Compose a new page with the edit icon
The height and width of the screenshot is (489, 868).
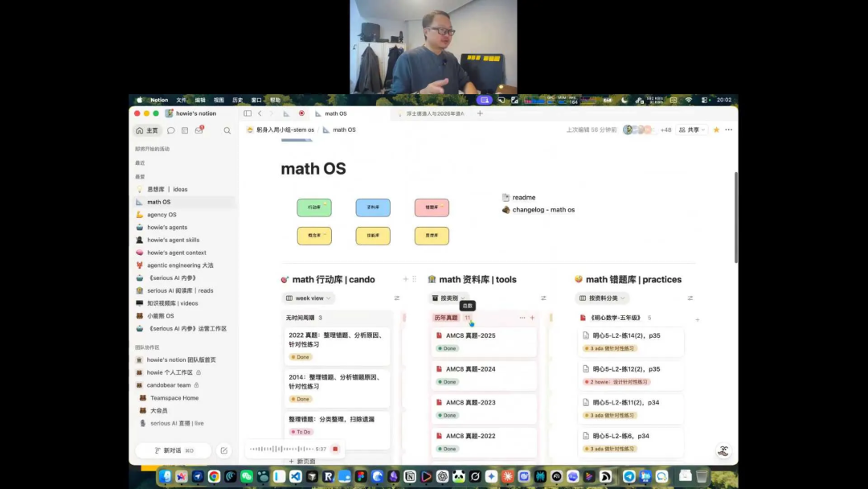[x=223, y=450]
